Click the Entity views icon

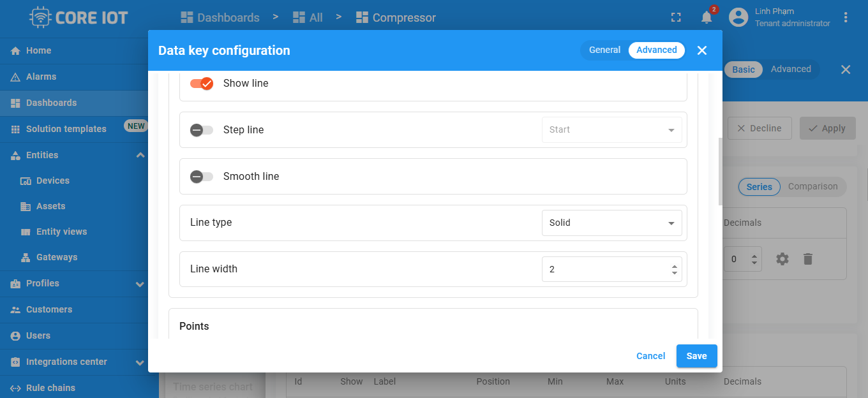click(x=26, y=232)
